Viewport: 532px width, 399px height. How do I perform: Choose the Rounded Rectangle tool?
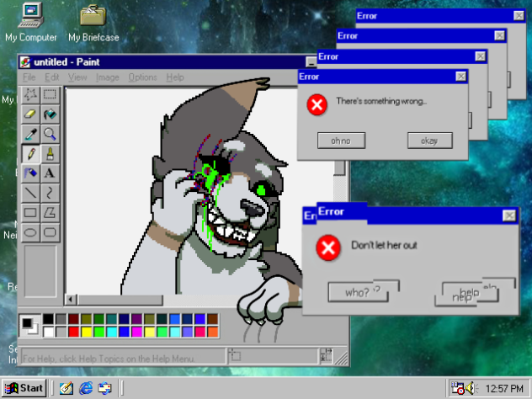click(50, 232)
